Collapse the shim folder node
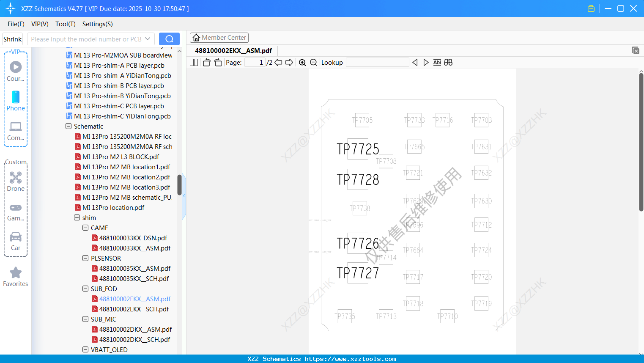This screenshot has height=363, width=644. [77, 218]
